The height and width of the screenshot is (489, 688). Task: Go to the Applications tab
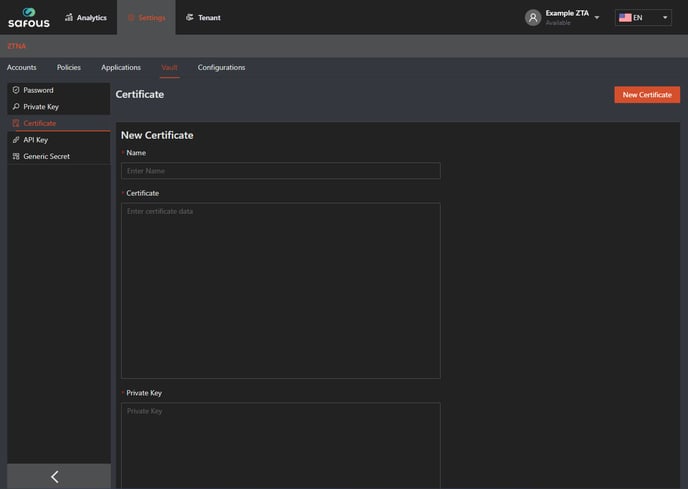(121, 68)
